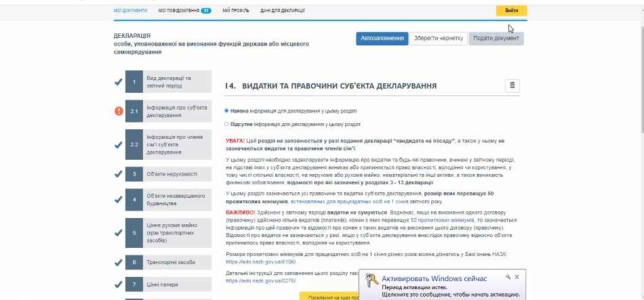This screenshot has width=644, height=300.
Task: Click the keys icon in activation popup
Action: [370, 282]
